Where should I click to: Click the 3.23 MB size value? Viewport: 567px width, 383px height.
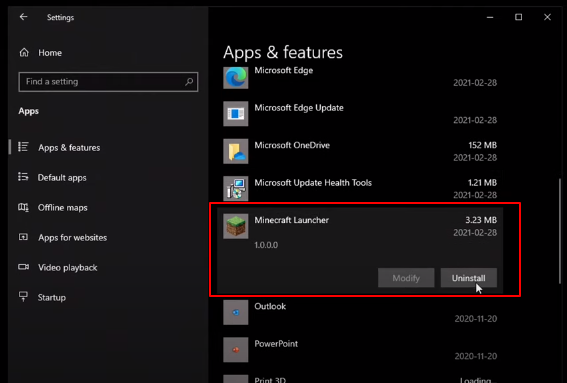click(481, 220)
